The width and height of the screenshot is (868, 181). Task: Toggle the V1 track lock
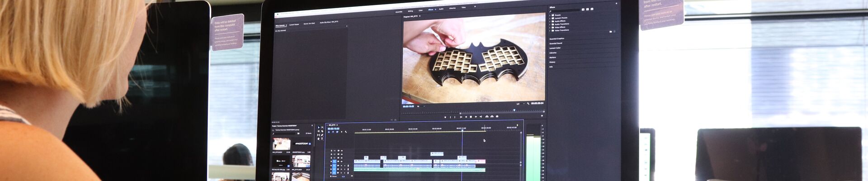tap(331, 161)
